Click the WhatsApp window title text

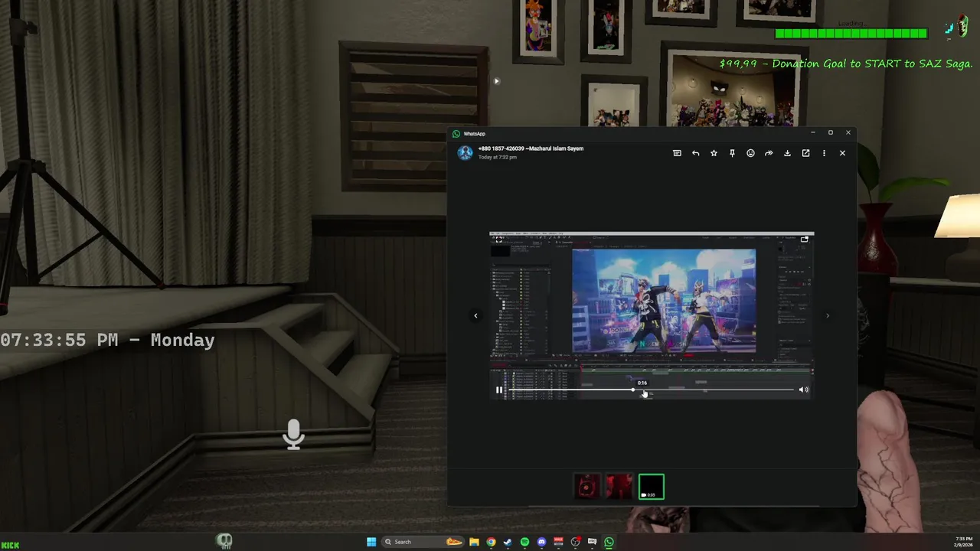pyautogui.click(x=474, y=134)
